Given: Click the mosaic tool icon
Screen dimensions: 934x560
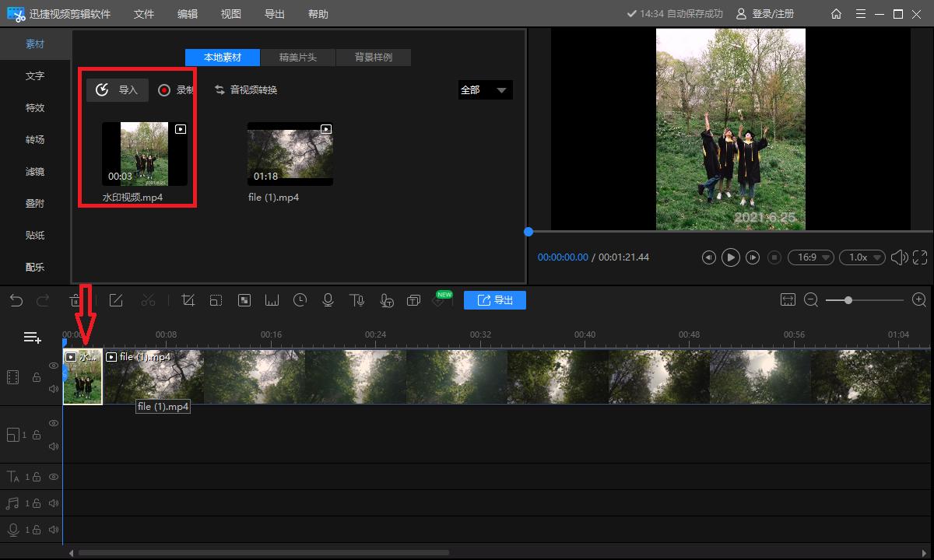Looking at the screenshot, I should point(244,300).
